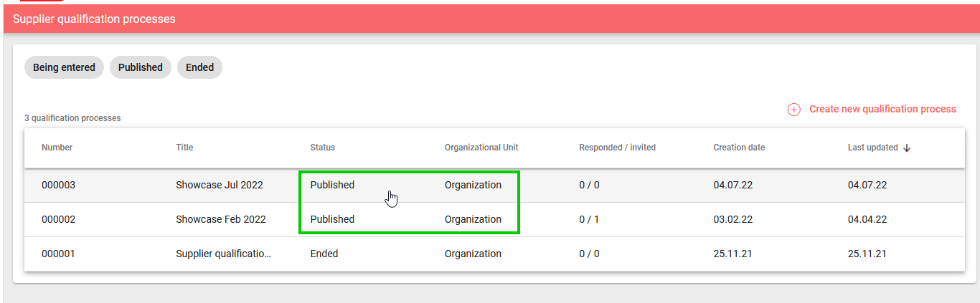
Task: Click the plus icon for new qualification process
Action: tap(793, 110)
